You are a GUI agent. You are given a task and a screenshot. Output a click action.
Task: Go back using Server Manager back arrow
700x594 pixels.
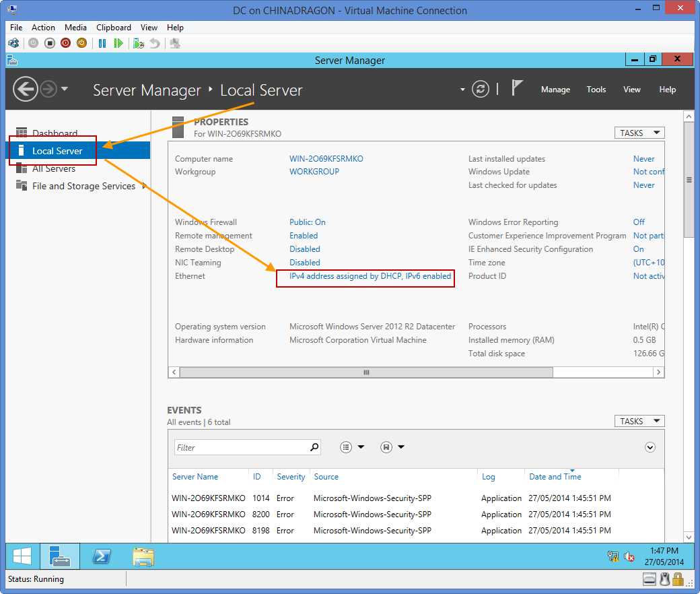[x=25, y=89]
